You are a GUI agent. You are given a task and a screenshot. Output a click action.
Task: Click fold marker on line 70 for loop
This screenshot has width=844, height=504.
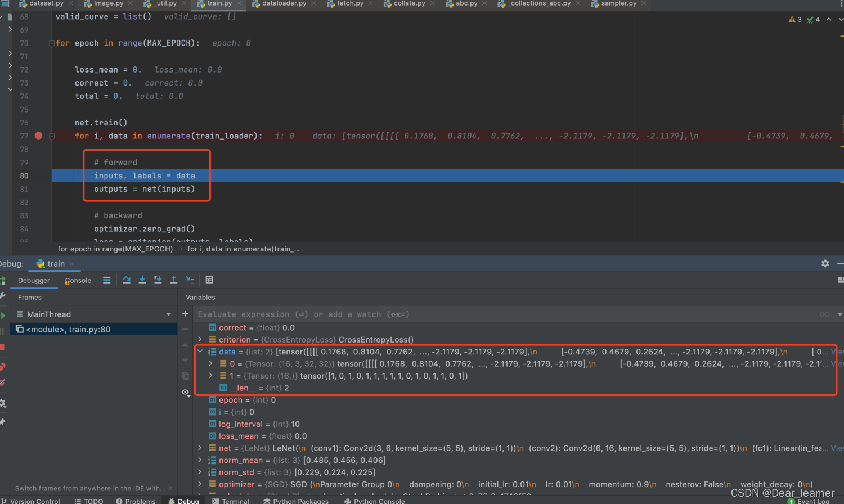pos(52,43)
